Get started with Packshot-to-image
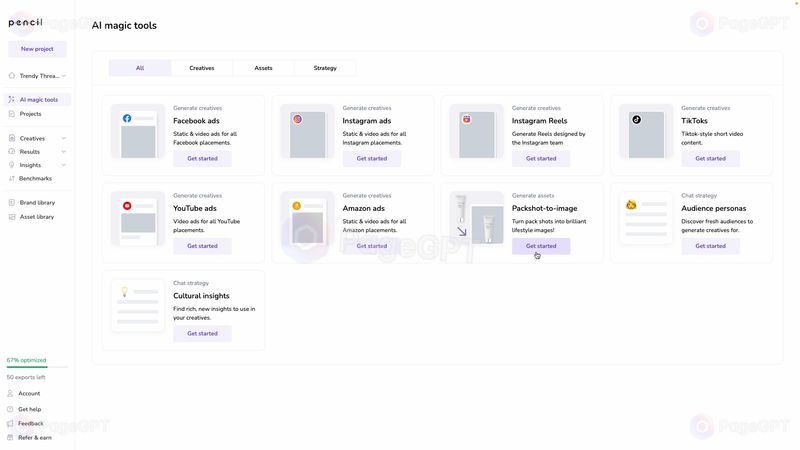This screenshot has width=800, height=450. point(541,246)
